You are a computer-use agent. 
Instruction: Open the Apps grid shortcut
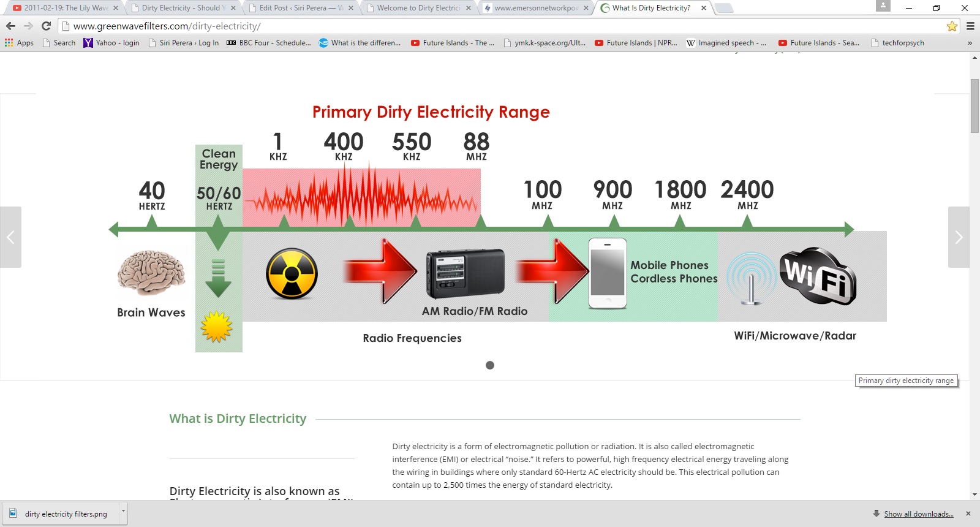19,43
